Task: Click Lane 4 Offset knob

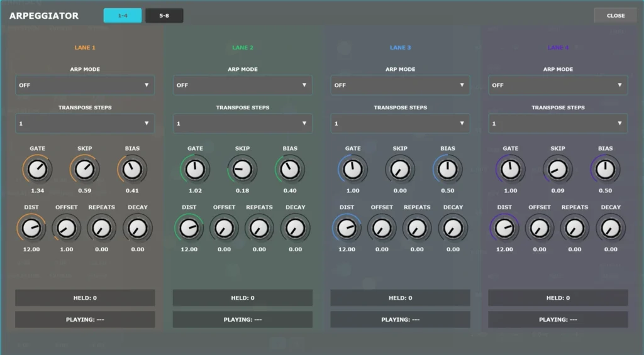Action: (540, 228)
